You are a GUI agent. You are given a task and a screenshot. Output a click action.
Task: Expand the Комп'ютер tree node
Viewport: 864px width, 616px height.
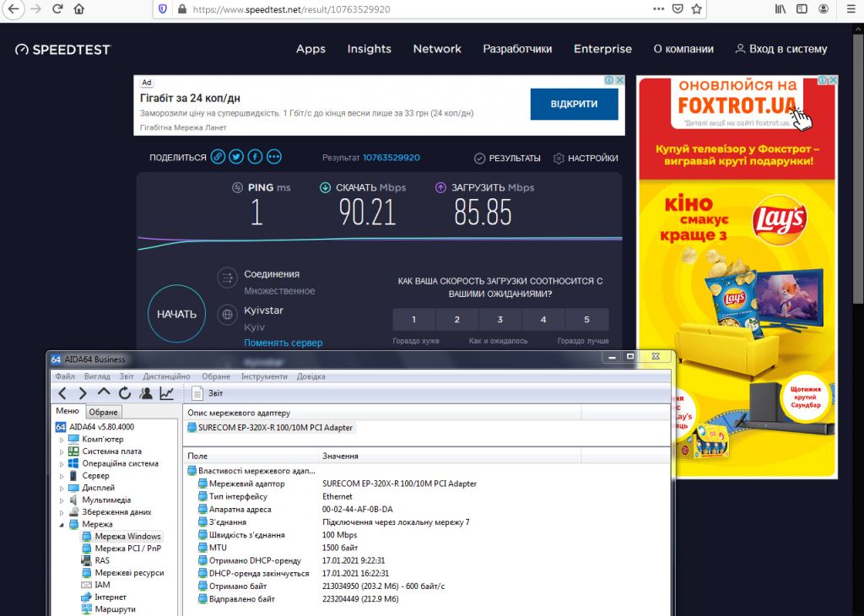pyautogui.click(x=62, y=440)
